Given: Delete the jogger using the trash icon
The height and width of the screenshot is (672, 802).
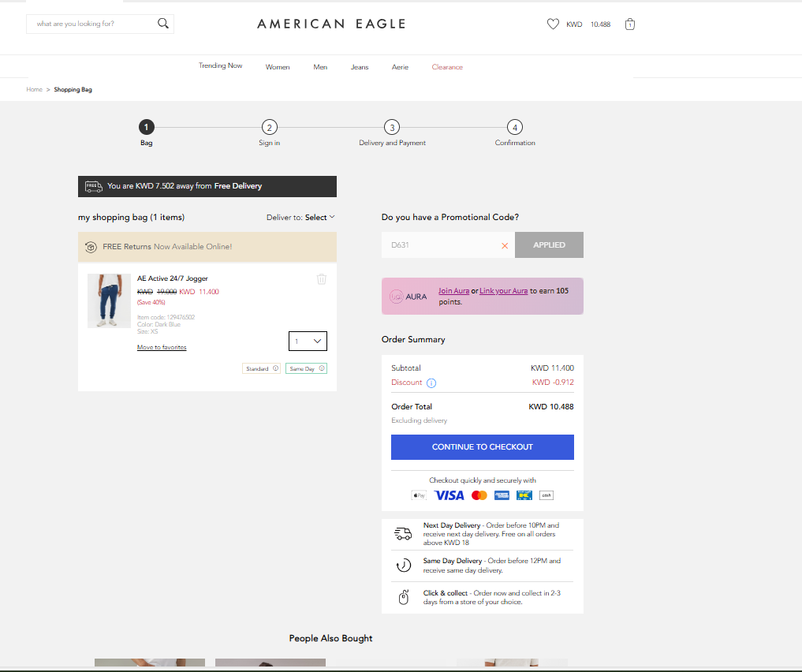Looking at the screenshot, I should tap(321, 279).
